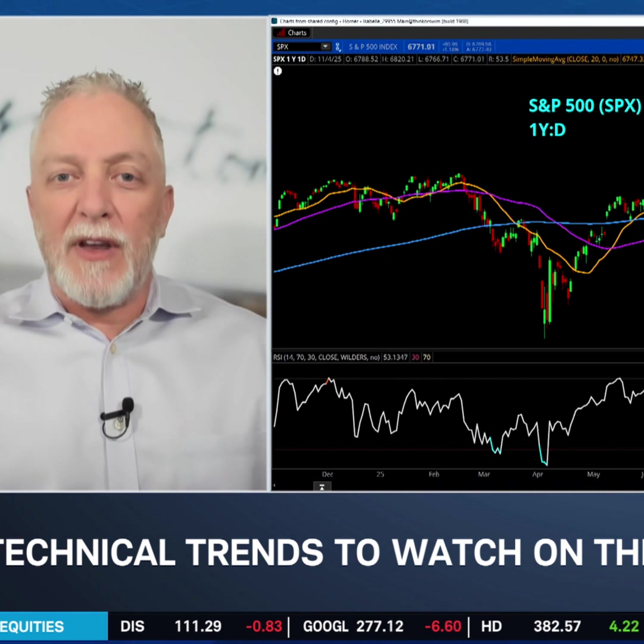Screen dimensions: 644x644
Task: Click the S & P 500 INDEX description
Action: [373, 47]
